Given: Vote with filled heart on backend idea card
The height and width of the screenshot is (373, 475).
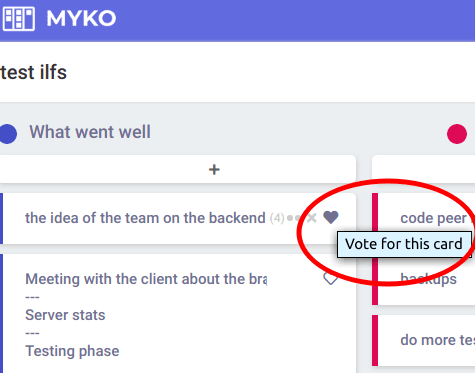Looking at the screenshot, I should 331,218.
